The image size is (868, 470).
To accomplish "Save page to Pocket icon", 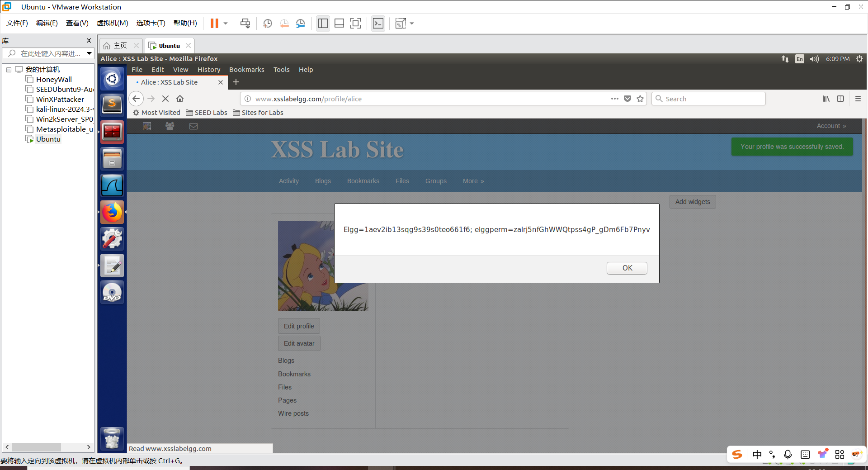I will pos(627,99).
